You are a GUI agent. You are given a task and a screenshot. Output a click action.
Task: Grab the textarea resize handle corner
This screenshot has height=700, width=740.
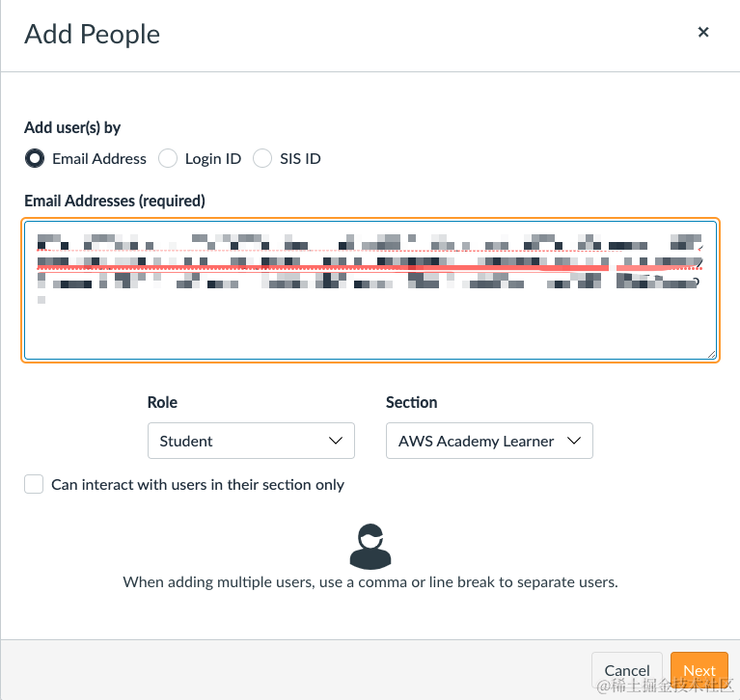pos(712,355)
